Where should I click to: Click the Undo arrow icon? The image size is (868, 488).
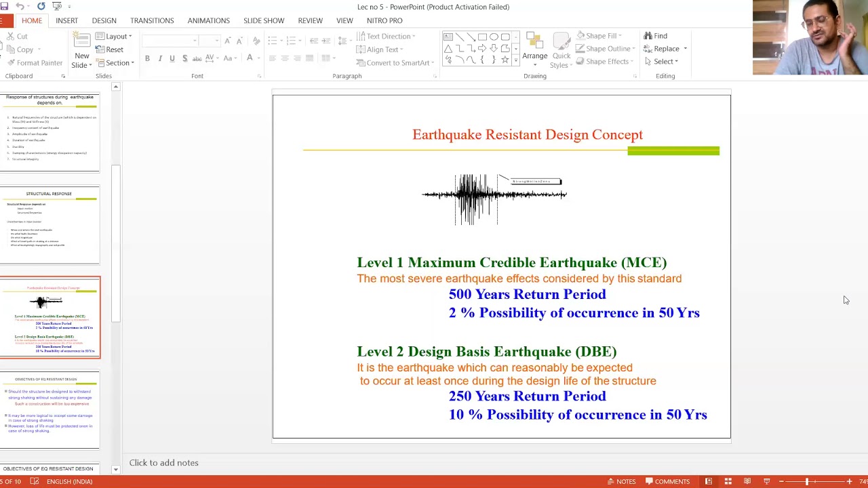click(20, 6)
